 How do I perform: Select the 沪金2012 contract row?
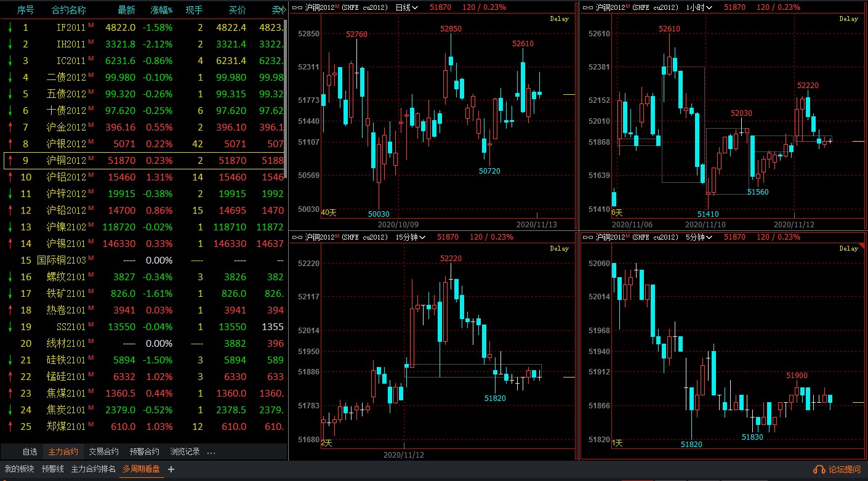click(x=66, y=127)
